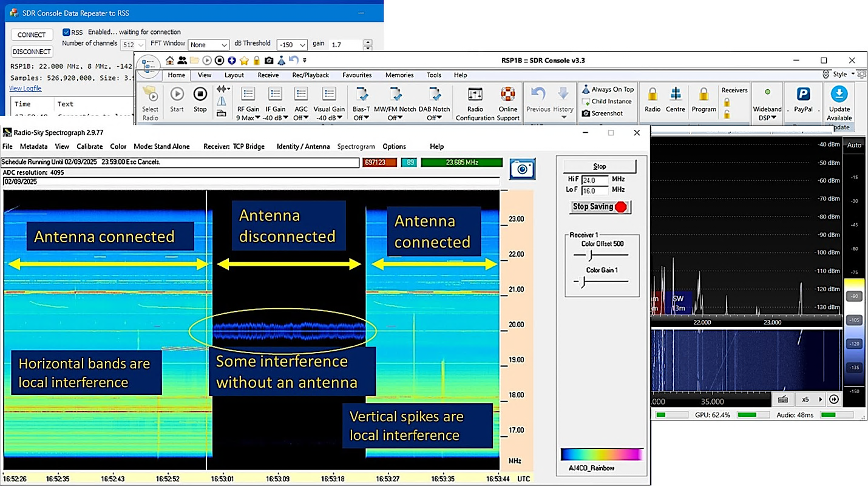Image resolution: width=868 pixels, height=486 pixels.
Task: Click the Program padlock icon
Action: tap(704, 94)
